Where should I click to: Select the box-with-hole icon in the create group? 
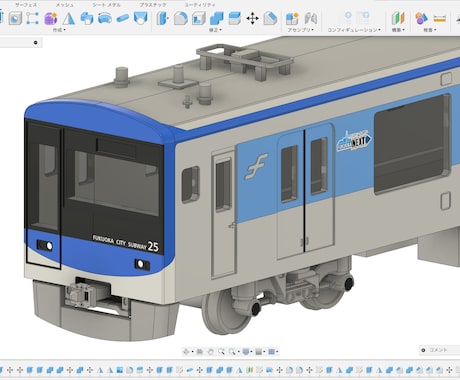click(x=15, y=18)
